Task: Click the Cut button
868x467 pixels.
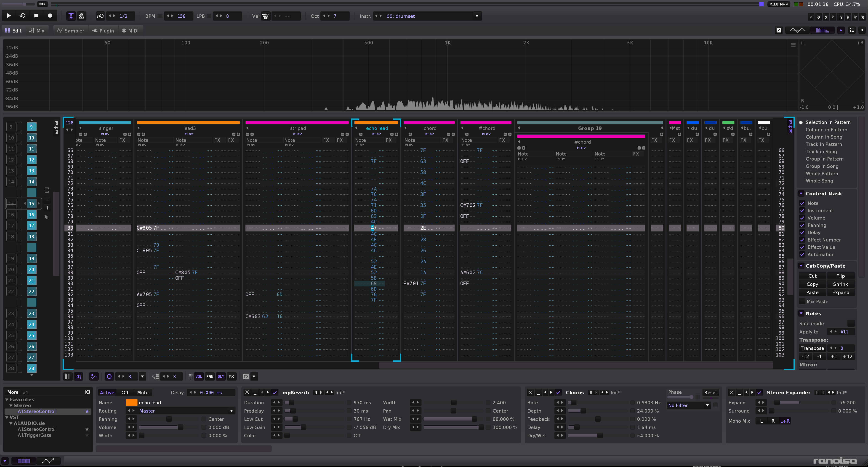Action: pos(812,276)
